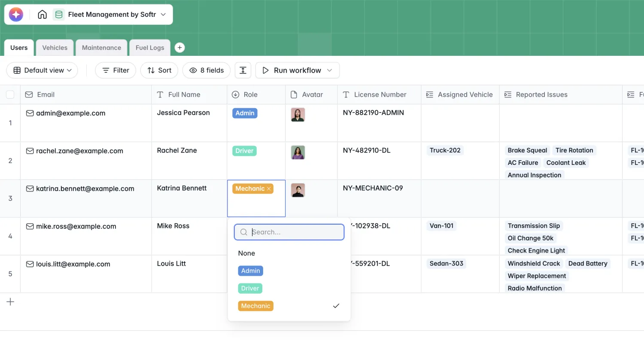Open the Filter options
The width and height of the screenshot is (644, 353).
[115, 70]
